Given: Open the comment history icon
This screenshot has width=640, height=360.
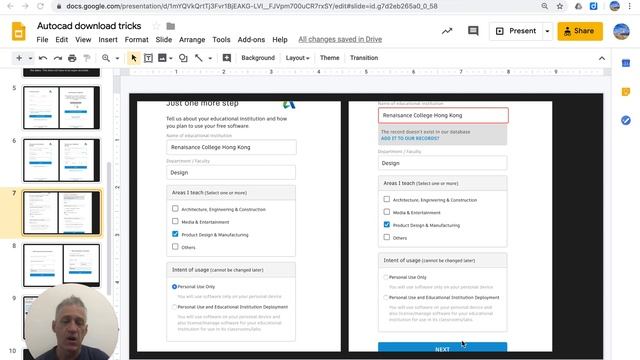Looking at the screenshot, I should pos(473,31).
